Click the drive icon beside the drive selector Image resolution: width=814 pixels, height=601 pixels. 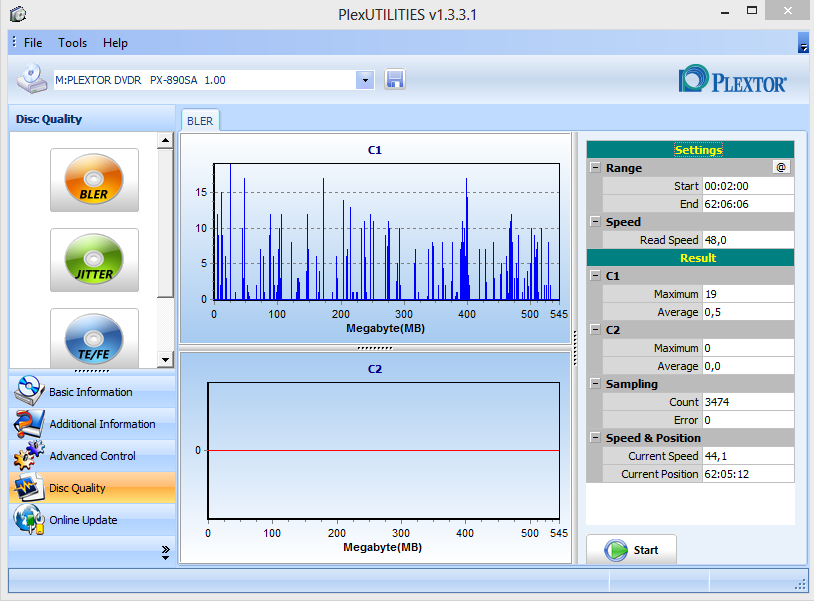tap(32, 79)
